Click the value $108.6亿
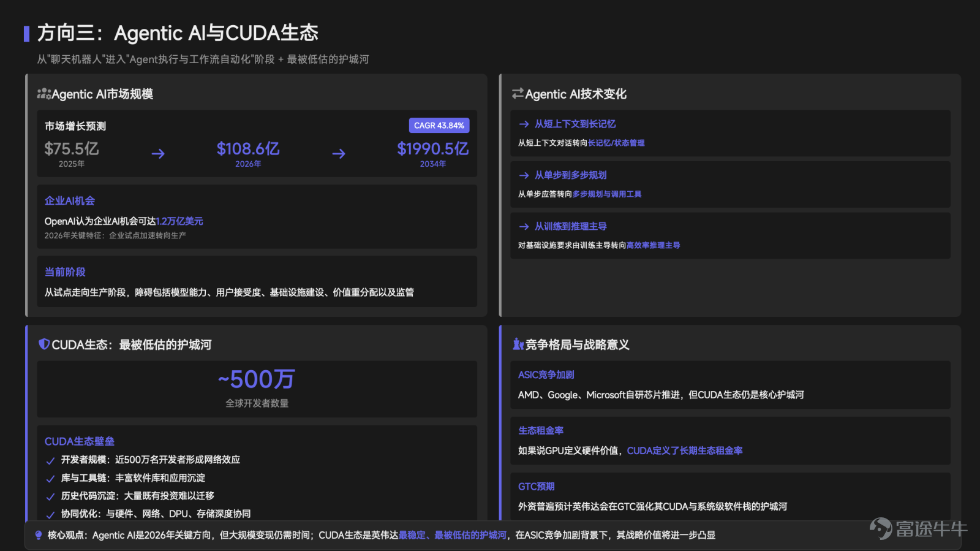The image size is (980, 551). click(x=248, y=148)
